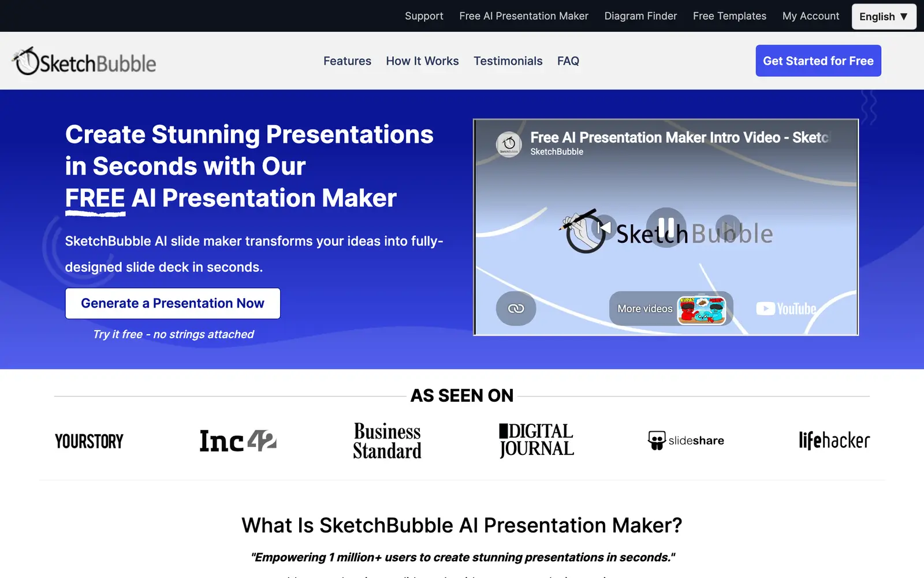Go to Diagram Finder
This screenshot has height=578, width=924.
click(640, 16)
